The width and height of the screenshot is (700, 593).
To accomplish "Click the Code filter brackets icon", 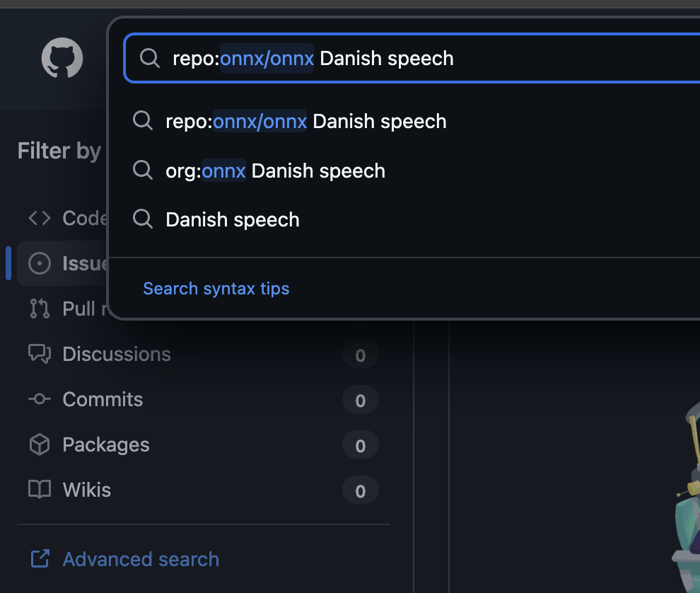I will (x=39, y=218).
